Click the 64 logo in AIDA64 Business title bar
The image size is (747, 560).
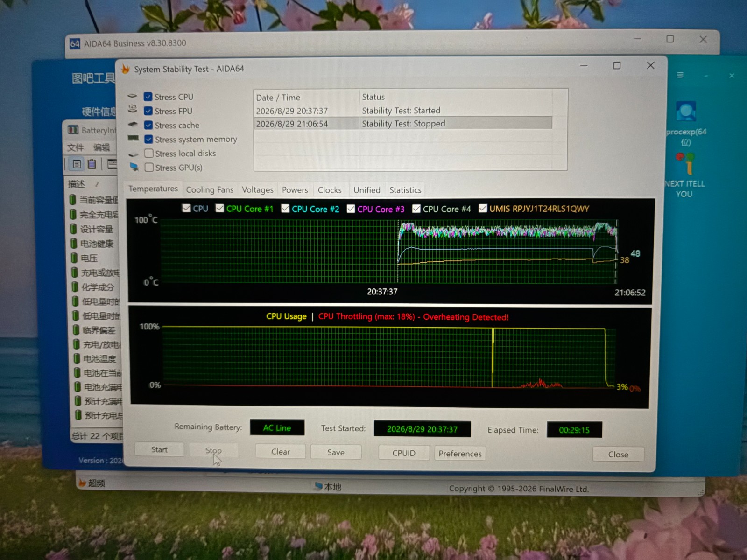click(75, 43)
